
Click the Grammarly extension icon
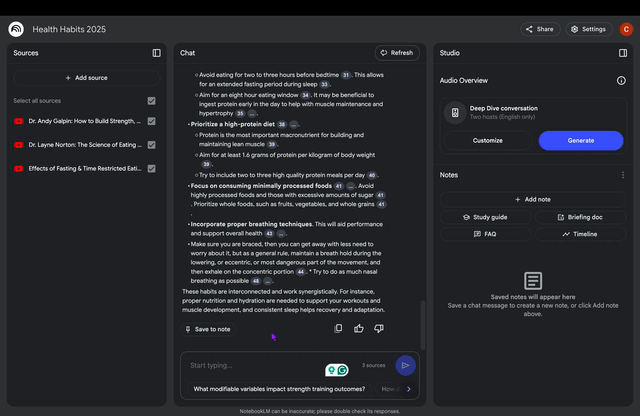point(343,370)
